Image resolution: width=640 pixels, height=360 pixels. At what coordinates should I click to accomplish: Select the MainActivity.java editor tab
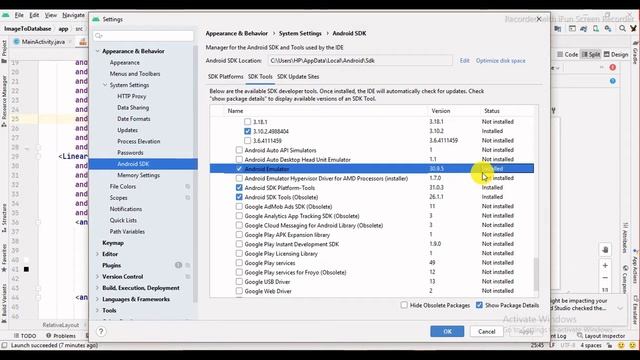[x=42, y=42]
